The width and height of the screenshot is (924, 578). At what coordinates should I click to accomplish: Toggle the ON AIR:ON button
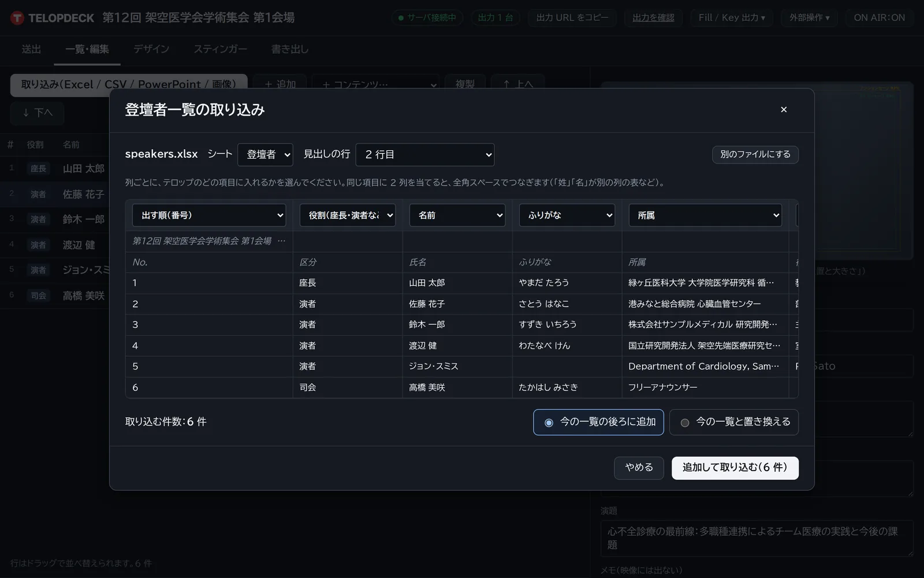[880, 18]
